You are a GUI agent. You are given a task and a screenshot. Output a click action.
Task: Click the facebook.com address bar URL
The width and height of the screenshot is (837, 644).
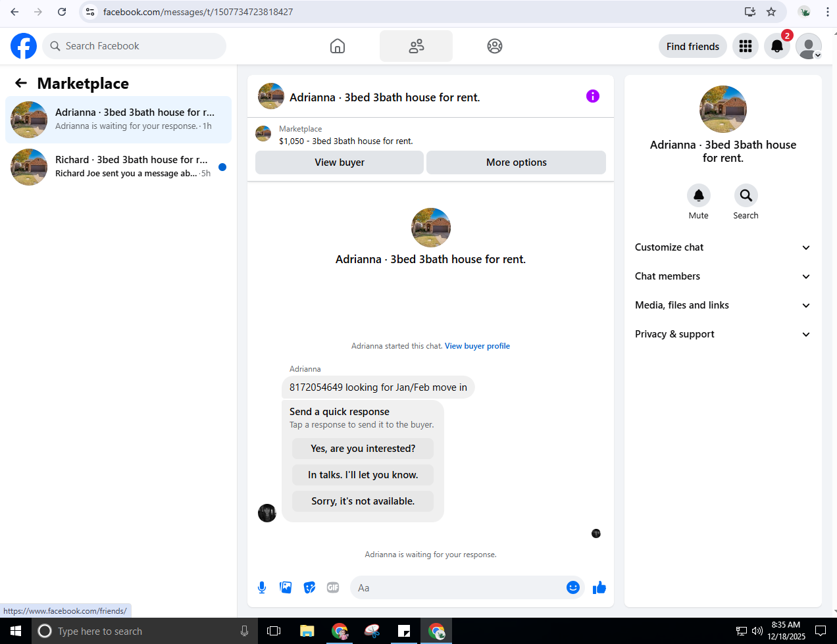198,12
